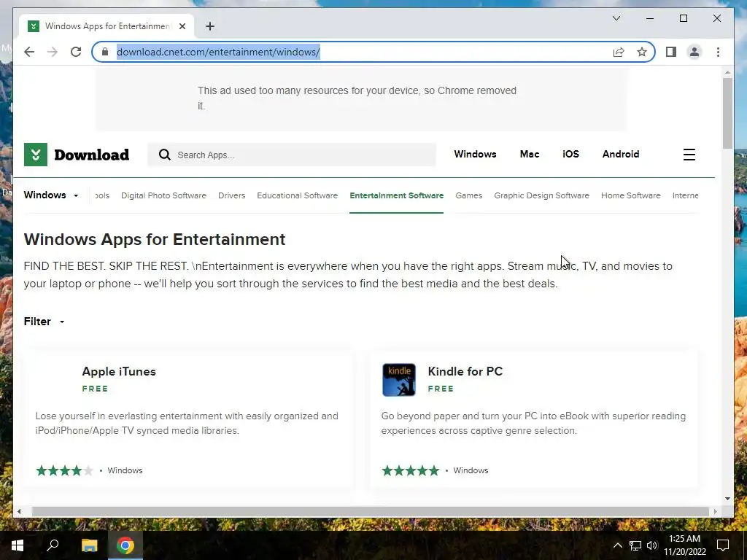This screenshot has height=560, width=747.
Task: Go back with the browser back arrow
Action: tap(29, 52)
